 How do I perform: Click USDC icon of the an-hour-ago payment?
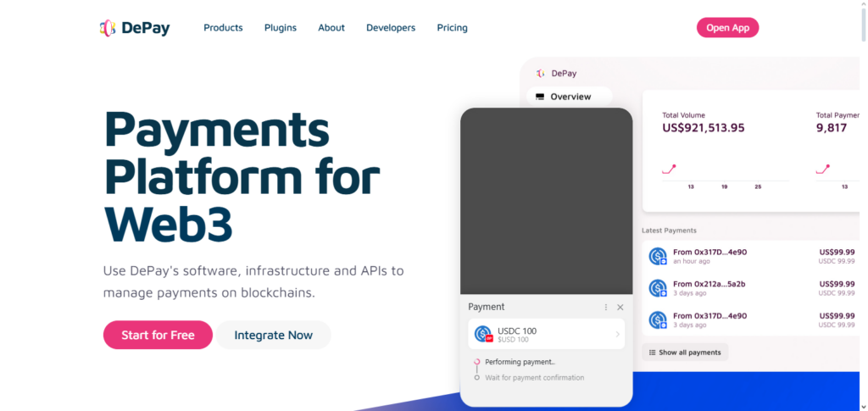(x=658, y=256)
